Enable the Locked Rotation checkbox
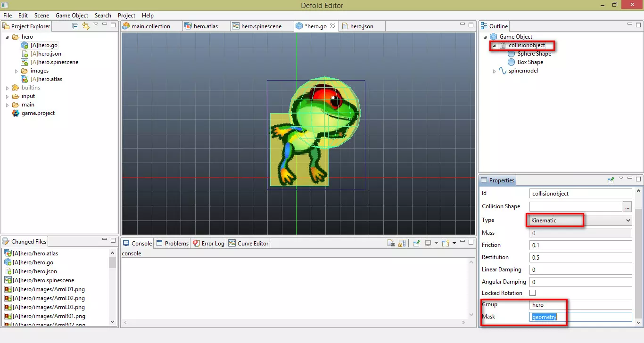This screenshot has width=644, height=343. [x=533, y=293]
